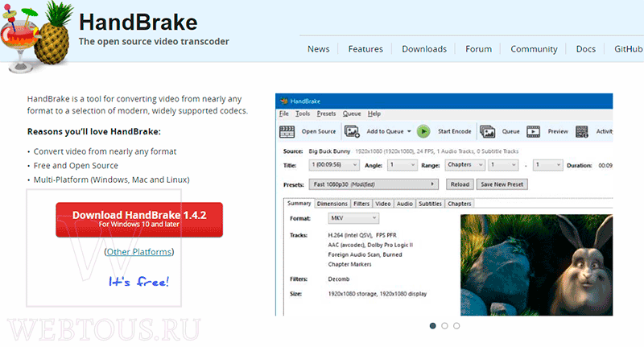Open the Help menu
The width and height of the screenshot is (644, 347).
pyautogui.click(x=374, y=114)
